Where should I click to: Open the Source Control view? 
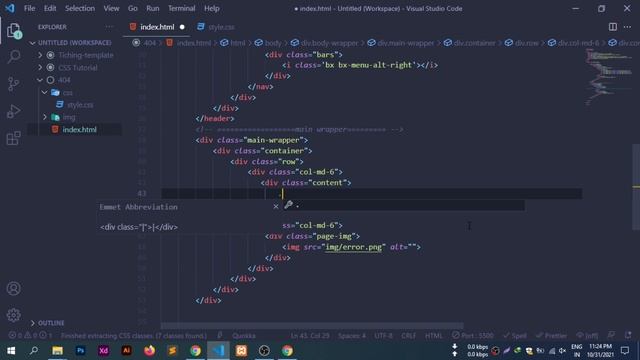pos(13,83)
